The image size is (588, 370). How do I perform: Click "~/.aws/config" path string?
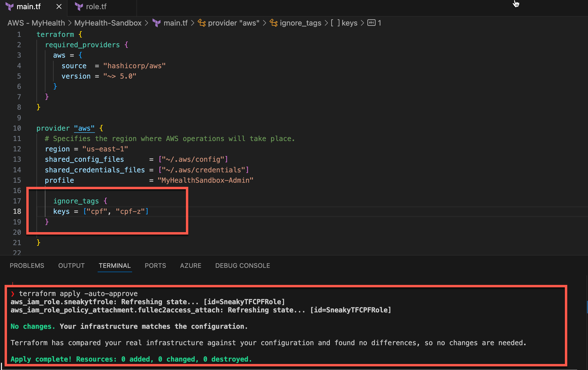193,159
